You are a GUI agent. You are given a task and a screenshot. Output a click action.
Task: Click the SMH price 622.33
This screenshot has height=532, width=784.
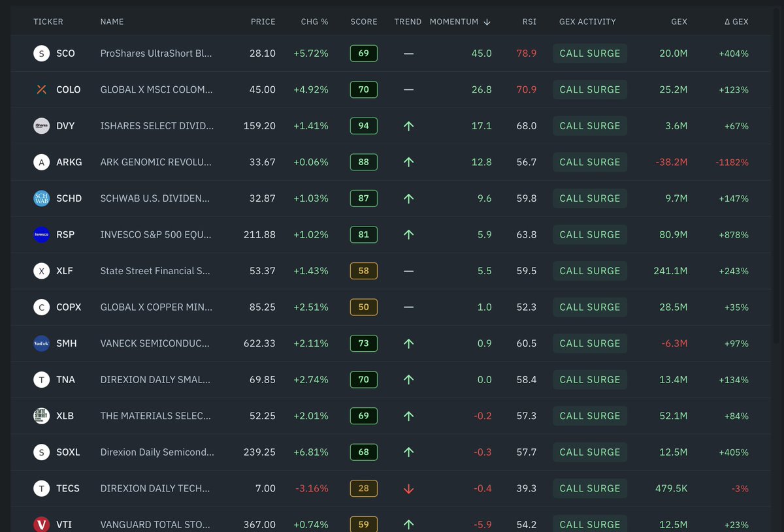(259, 343)
